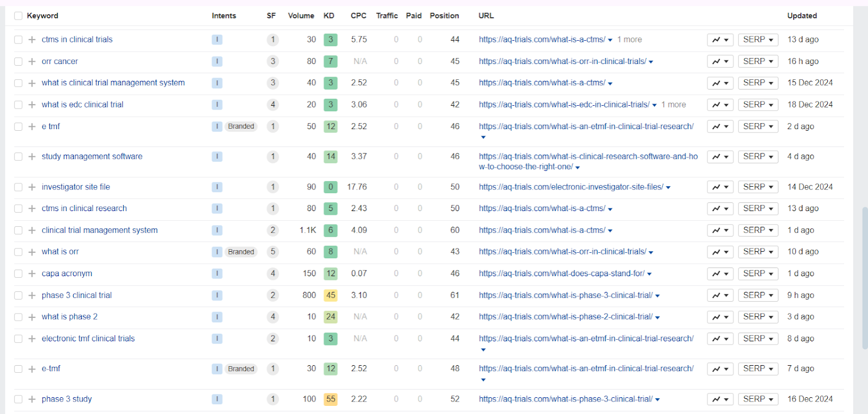
Task: Open keyword link 'what is edc clinical trial'
Action: [82, 105]
